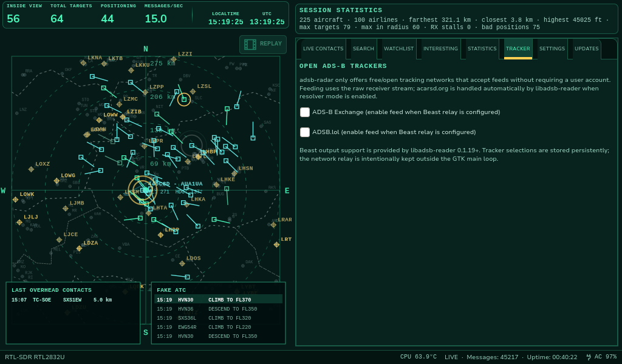Click the LJCE airport marker
This screenshot has width=622, height=364.
[x=59, y=240]
